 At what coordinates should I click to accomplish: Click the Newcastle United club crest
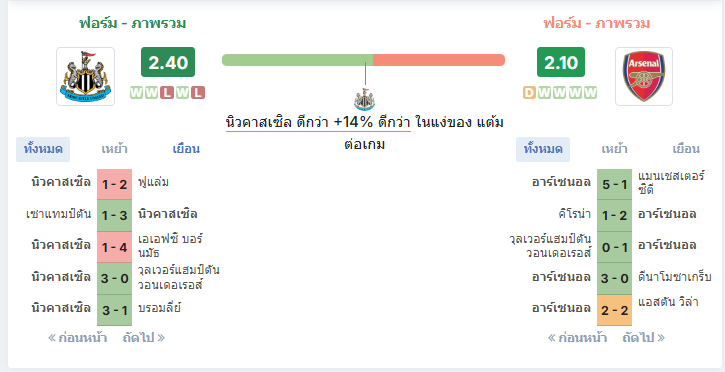86,76
